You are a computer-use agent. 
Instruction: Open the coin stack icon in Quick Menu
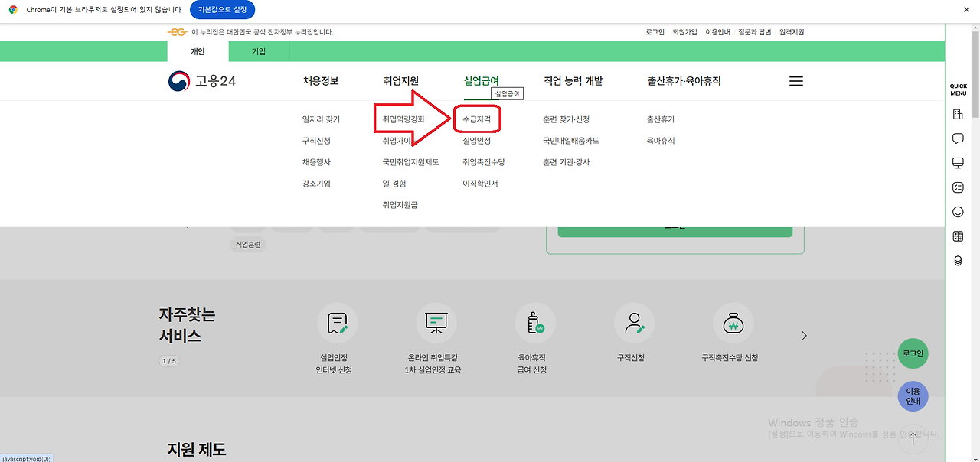point(958,261)
